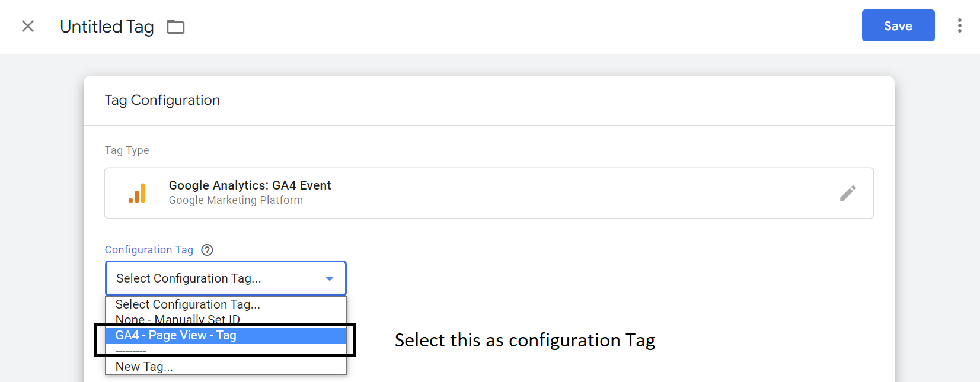Click the bar-chart icon in Tag Type card
The width and height of the screenshot is (980, 382).
point(138,192)
